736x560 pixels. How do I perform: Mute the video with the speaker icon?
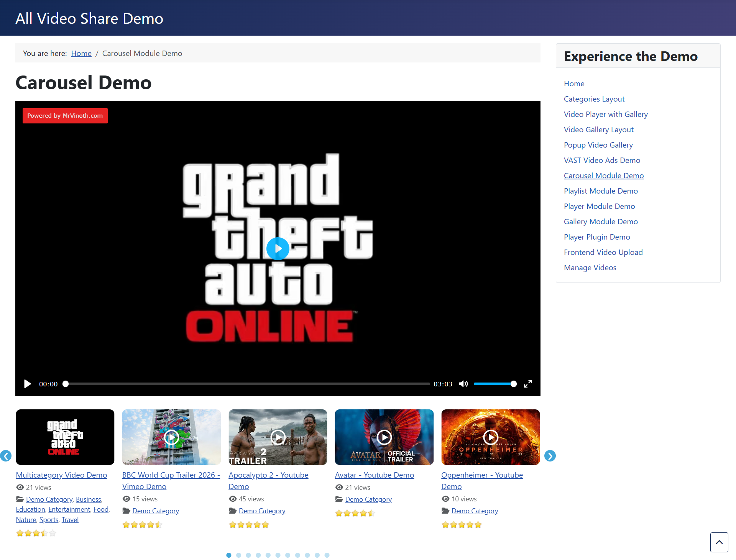tap(463, 384)
